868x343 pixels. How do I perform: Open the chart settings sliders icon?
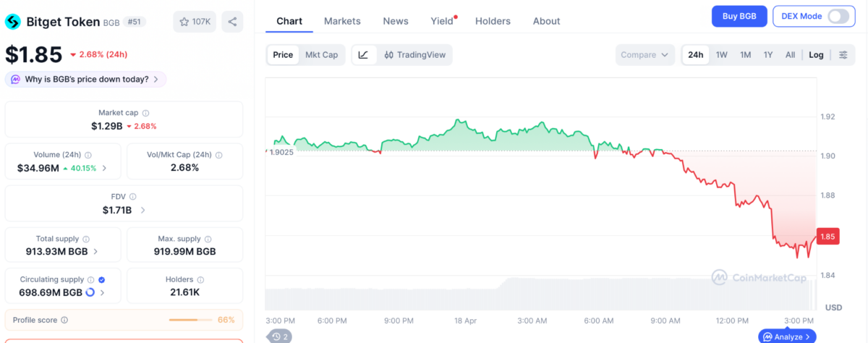(x=843, y=55)
